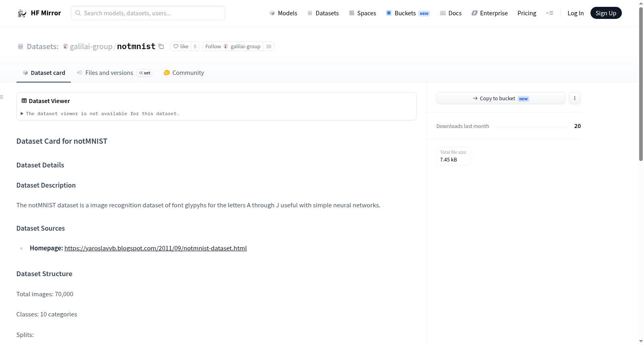View the Pricing page
Screen dimensions: 644x345
click(527, 13)
